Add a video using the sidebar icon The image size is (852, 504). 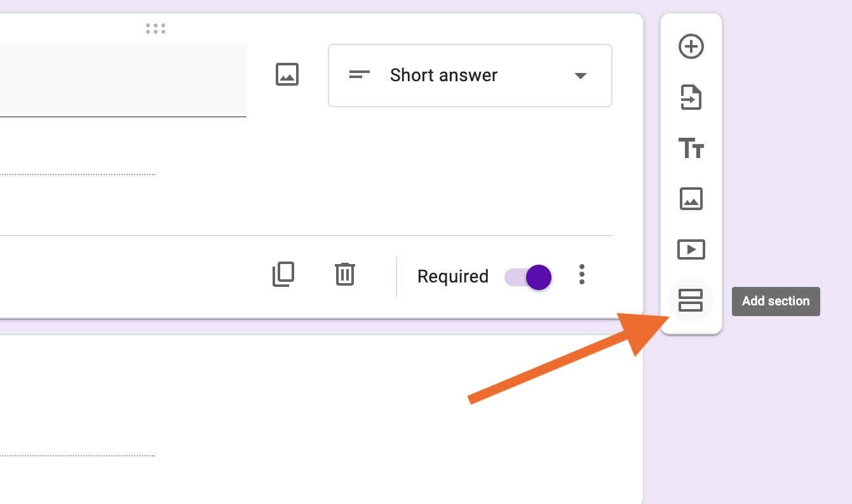691,249
